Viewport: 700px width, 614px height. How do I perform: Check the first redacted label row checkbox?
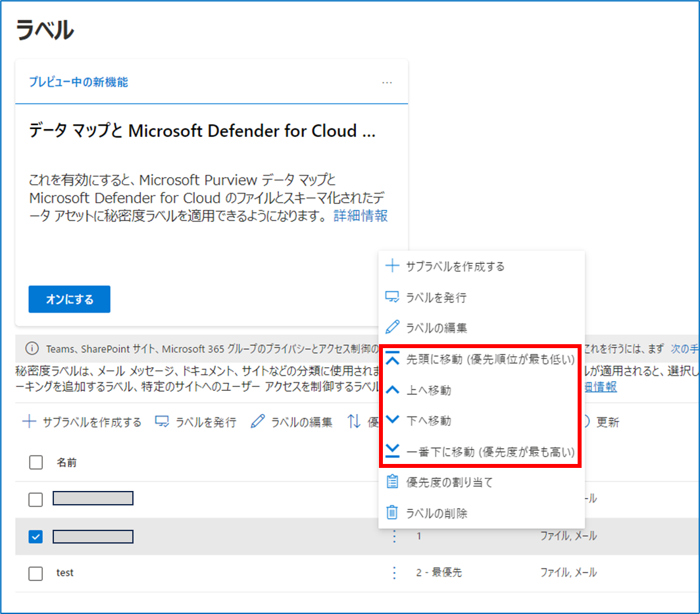tap(36, 499)
